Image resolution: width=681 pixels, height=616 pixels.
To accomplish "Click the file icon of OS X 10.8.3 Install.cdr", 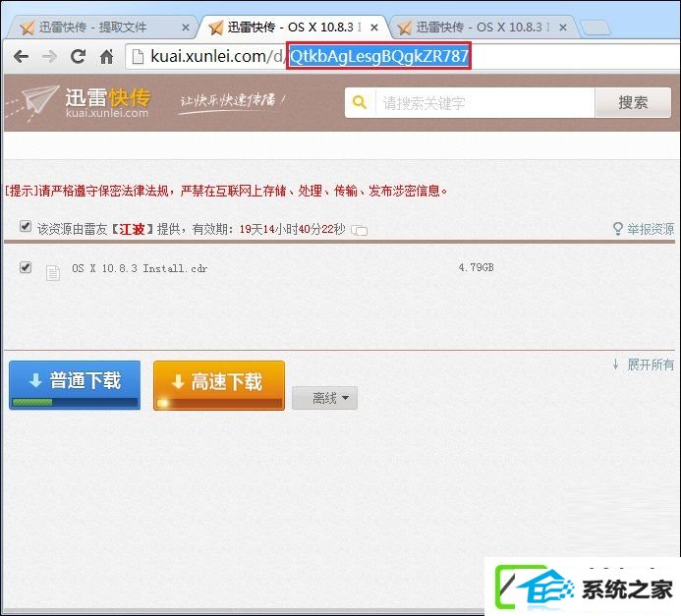I will [53, 272].
